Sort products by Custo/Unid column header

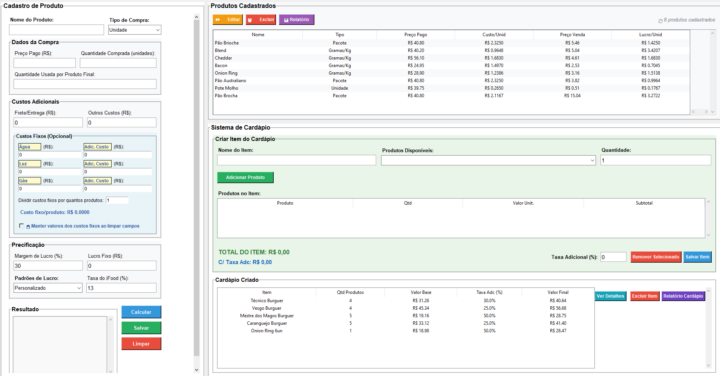[494, 34]
